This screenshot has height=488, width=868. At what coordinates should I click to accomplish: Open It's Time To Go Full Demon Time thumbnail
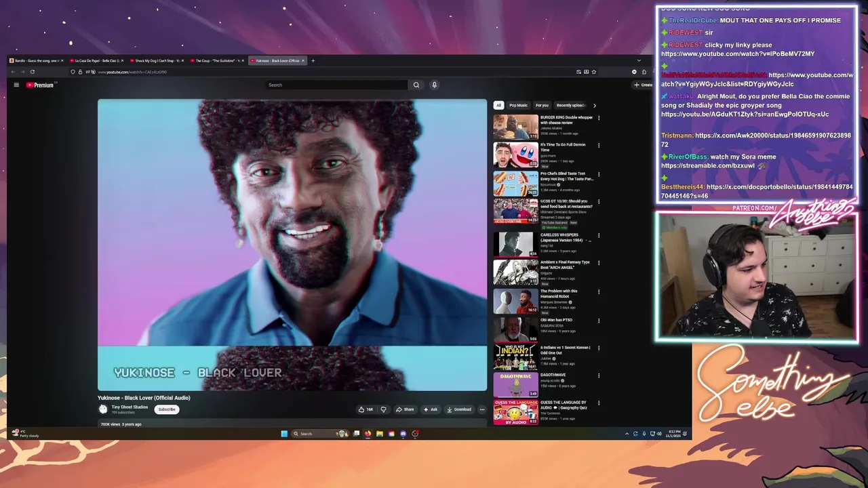tap(515, 155)
